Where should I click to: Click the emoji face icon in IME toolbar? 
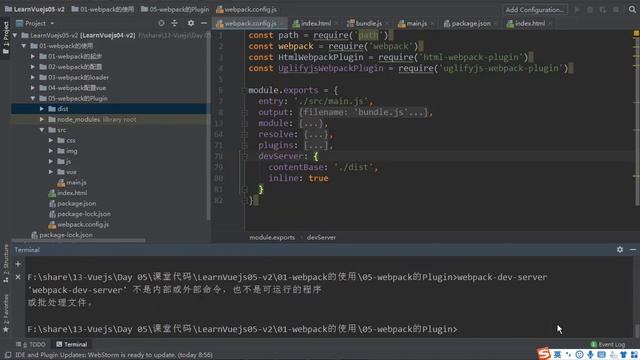[579, 355]
